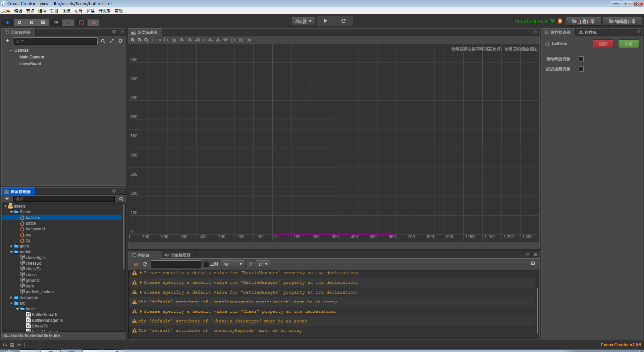Switch gizmo to pivot position mode
The image size is (644, 352).
click(56, 23)
